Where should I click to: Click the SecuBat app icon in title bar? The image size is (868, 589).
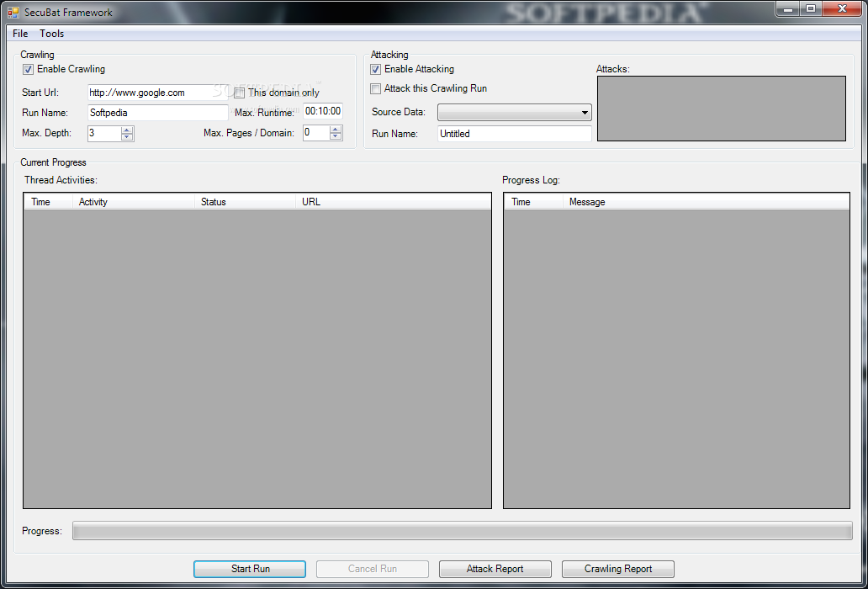(13, 13)
